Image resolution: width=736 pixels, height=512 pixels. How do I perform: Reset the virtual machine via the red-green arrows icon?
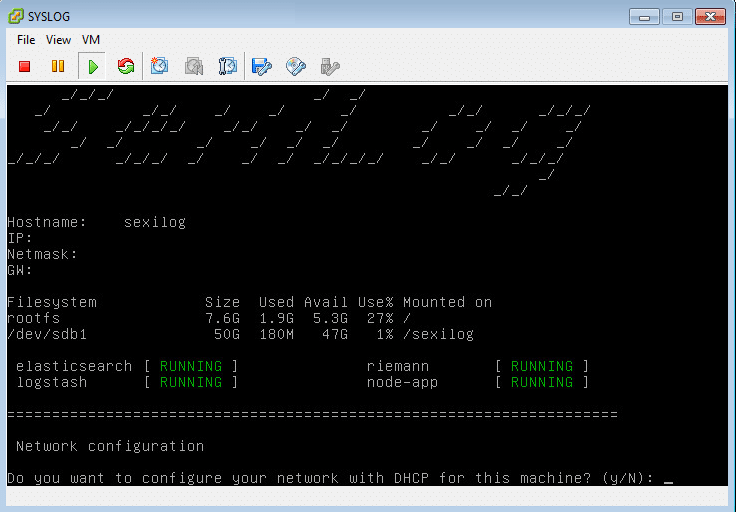(x=126, y=66)
